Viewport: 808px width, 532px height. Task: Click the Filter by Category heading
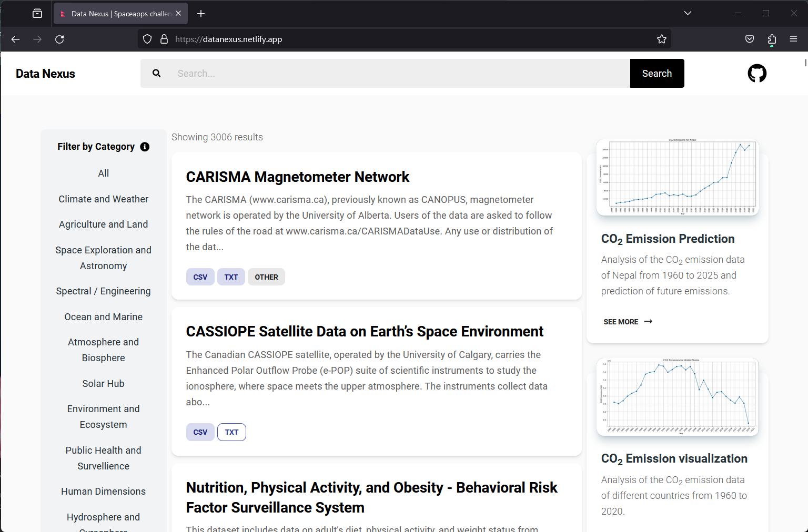click(96, 147)
